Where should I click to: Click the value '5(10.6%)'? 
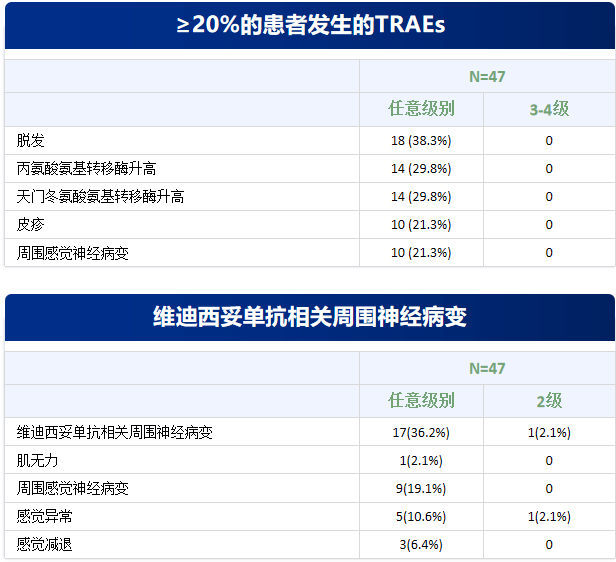coord(421,516)
